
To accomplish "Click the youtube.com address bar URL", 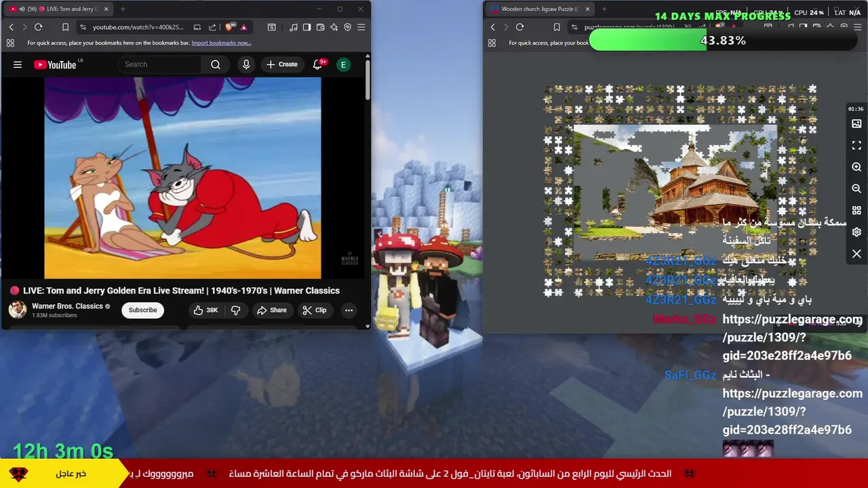I will pyautogui.click(x=138, y=27).
